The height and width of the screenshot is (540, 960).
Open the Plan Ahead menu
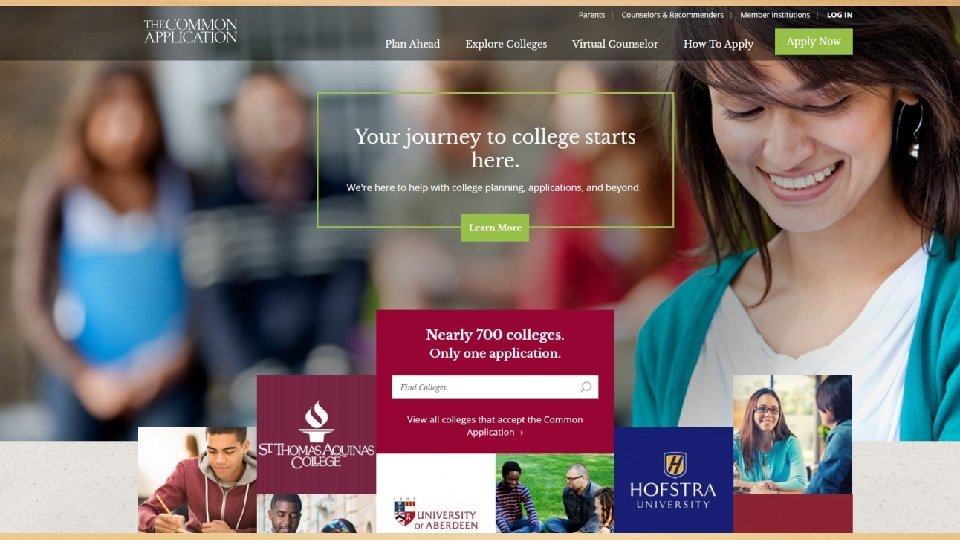(x=413, y=44)
